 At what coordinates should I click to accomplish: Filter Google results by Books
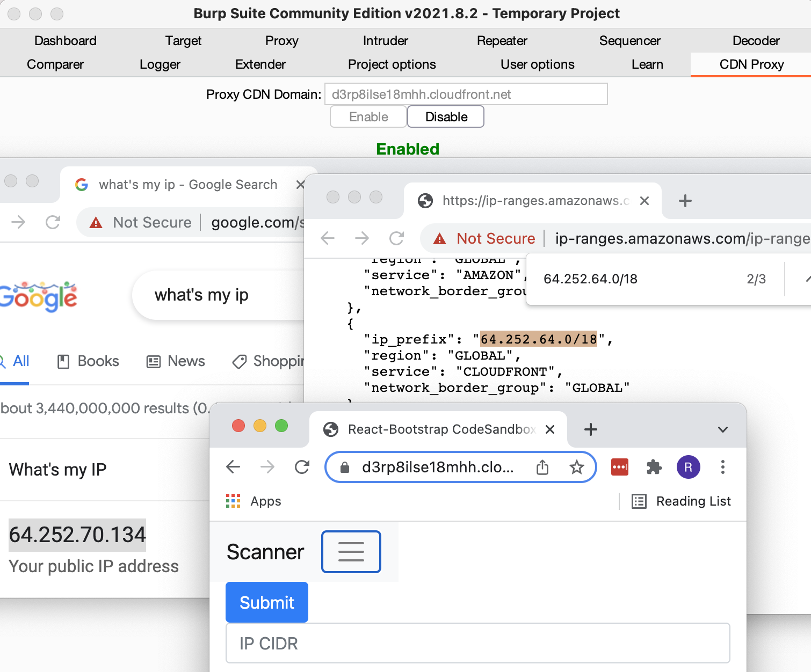pyautogui.click(x=88, y=361)
